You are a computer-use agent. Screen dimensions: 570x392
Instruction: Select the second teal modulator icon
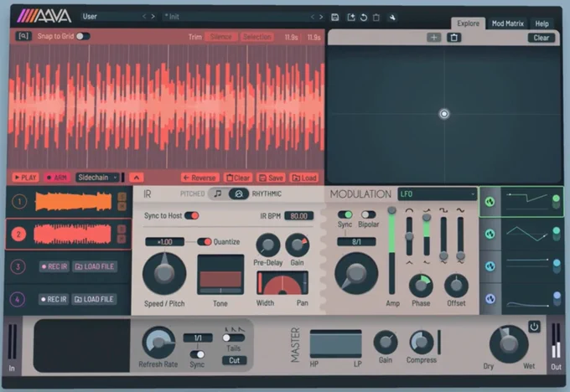(x=490, y=234)
